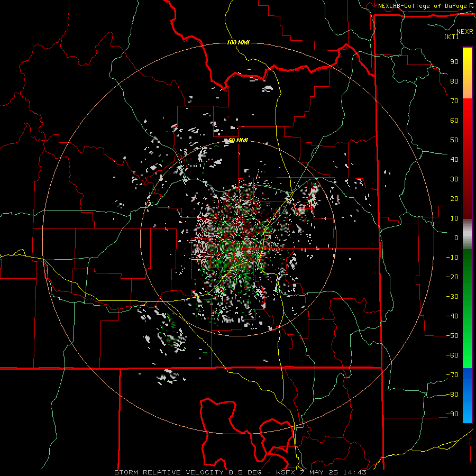
Task: Click the NEXR label above the color scale
Action: [464, 32]
